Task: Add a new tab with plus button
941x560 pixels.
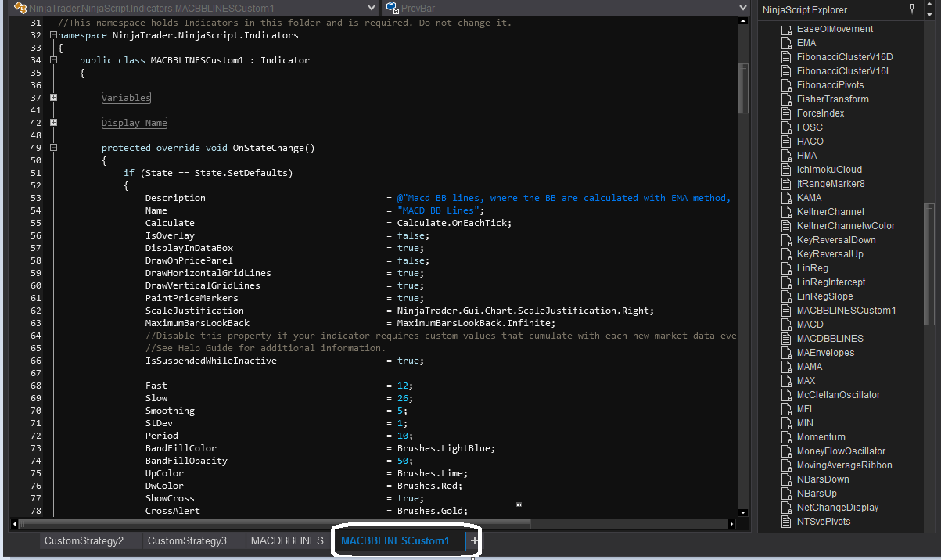Action: point(474,540)
